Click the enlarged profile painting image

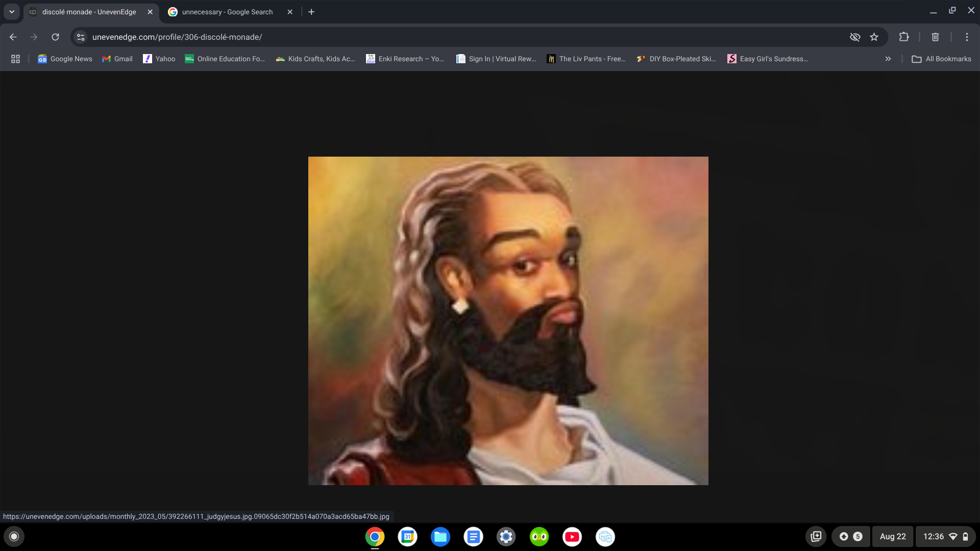click(508, 321)
